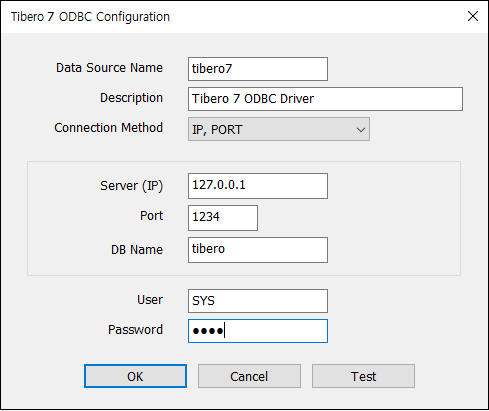
Task: Click the Password input field
Action: [258, 331]
